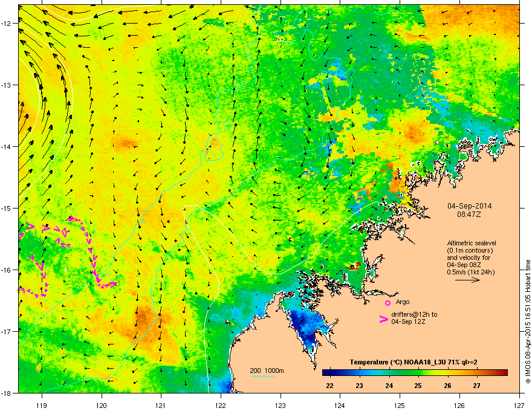Click colorbar tick label 24
The height and width of the screenshot is (411, 532).
389,386
